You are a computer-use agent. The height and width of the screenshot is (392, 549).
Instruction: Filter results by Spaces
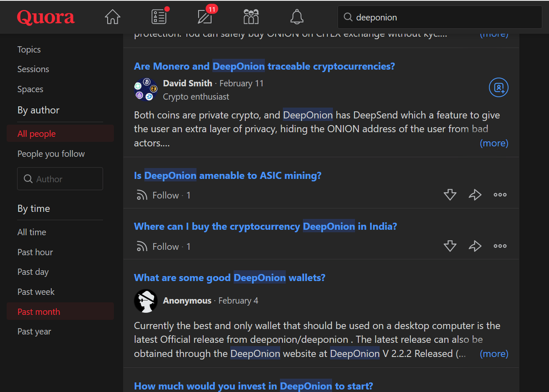click(30, 89)
